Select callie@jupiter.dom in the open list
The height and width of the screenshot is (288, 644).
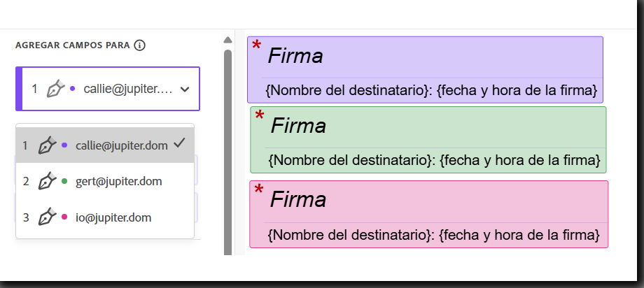pyautogui.click(x=121, y=145)
